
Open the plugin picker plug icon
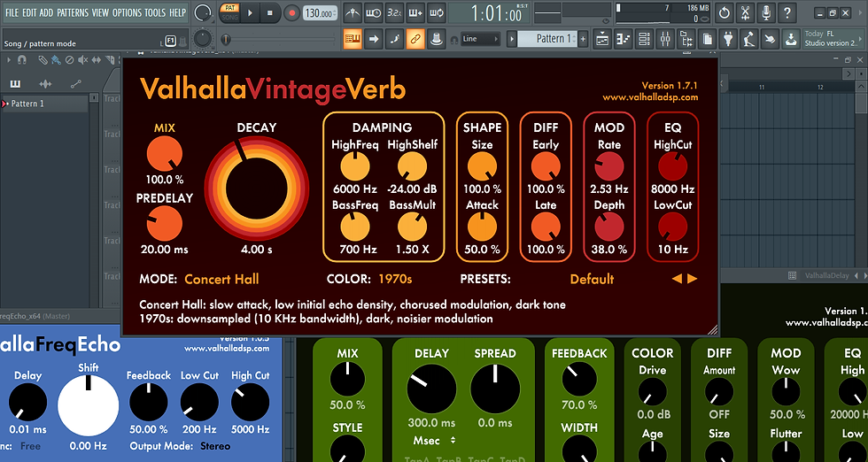pyautogui.click(x=728, y=39)
